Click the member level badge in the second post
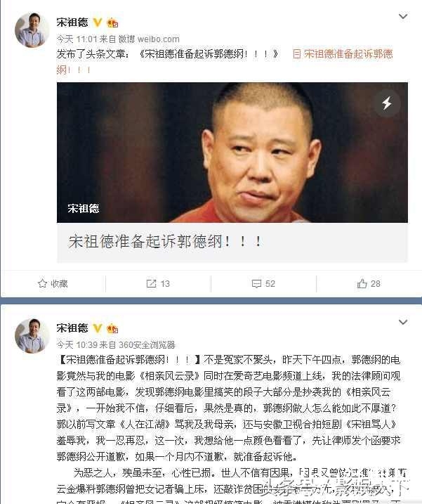This screenshot has width=422, height=504. 112,328
